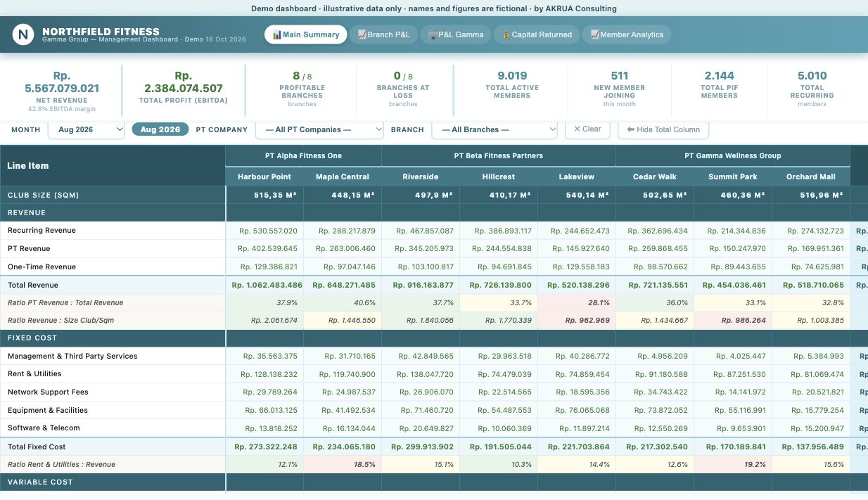Click the PT Gamma Wellness Group header
The width and height of the screenshot is (868, 500).
pyautogui.click(x=733, y=155)
